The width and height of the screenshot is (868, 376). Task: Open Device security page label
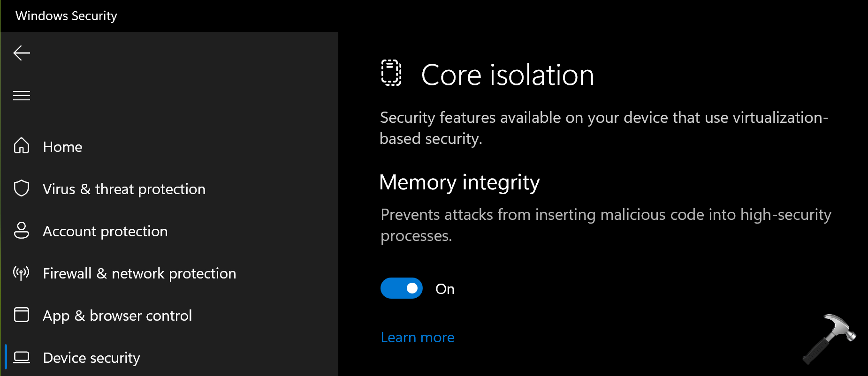pos(91,358)
